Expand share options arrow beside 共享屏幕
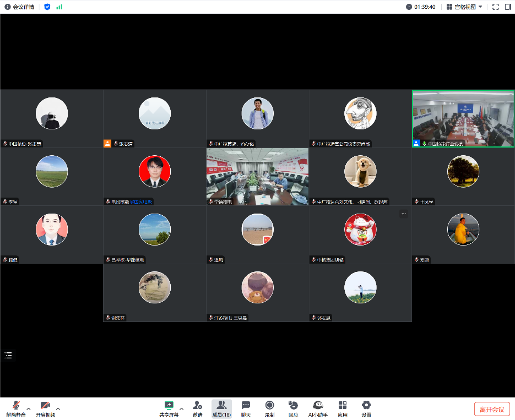This screenshot has height=420, width=515. click(182, 408)
